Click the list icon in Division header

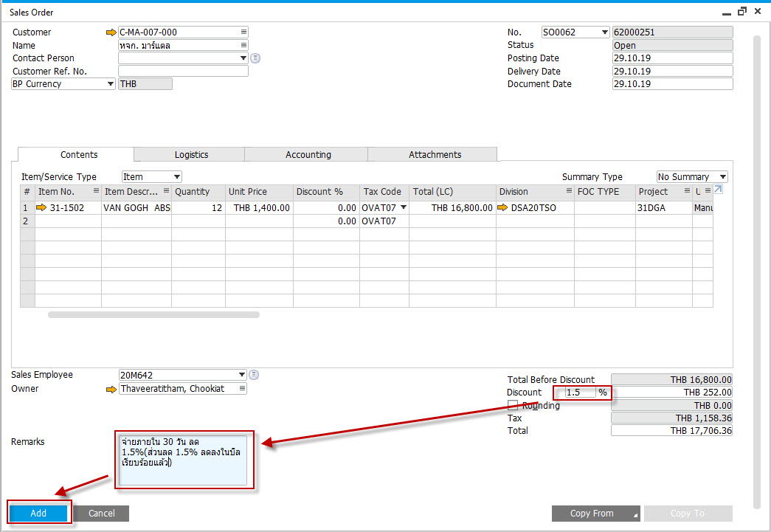coord(569,191)
